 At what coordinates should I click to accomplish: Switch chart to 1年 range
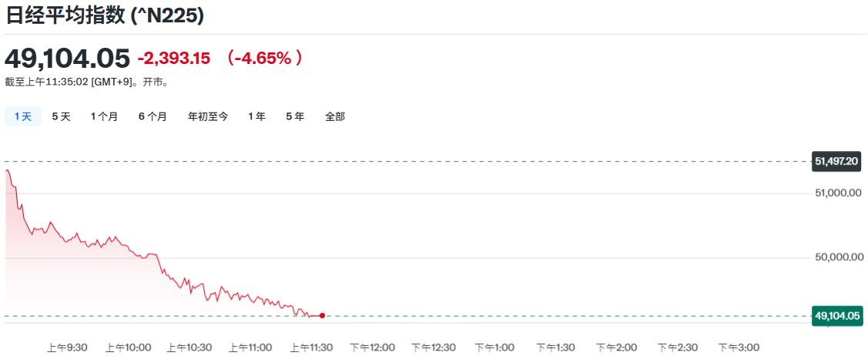pos(256,116)
